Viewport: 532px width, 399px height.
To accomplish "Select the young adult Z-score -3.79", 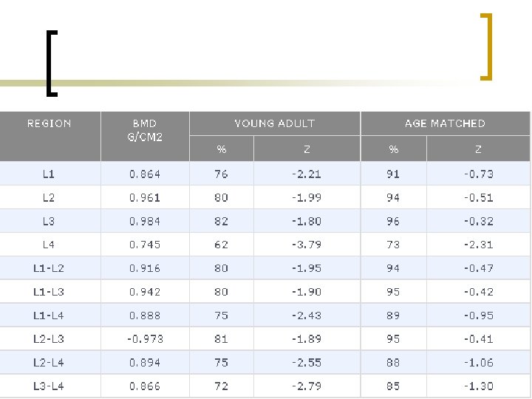I will click(307, 245).
